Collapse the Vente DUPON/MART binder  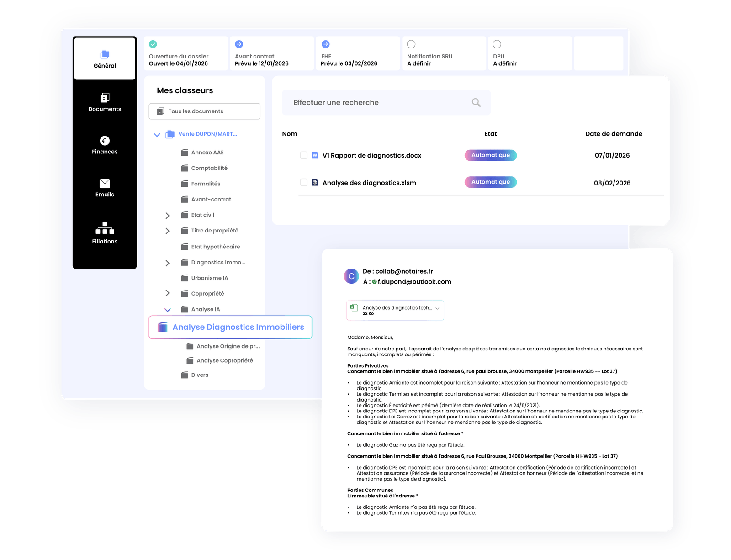158,134
